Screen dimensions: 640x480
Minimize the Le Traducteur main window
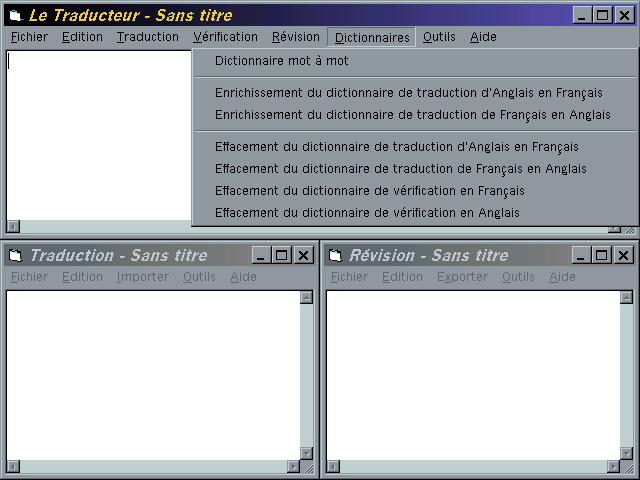tap(582, 16)
